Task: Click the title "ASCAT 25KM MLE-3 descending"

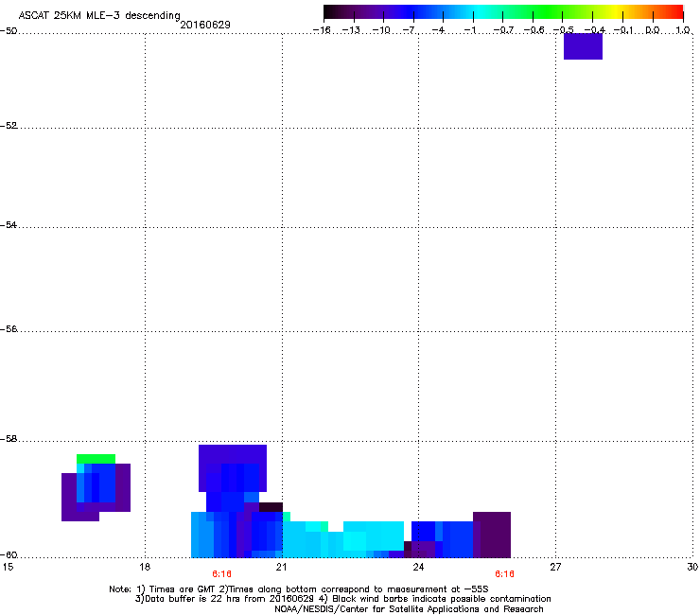Action: coord(99,15)
